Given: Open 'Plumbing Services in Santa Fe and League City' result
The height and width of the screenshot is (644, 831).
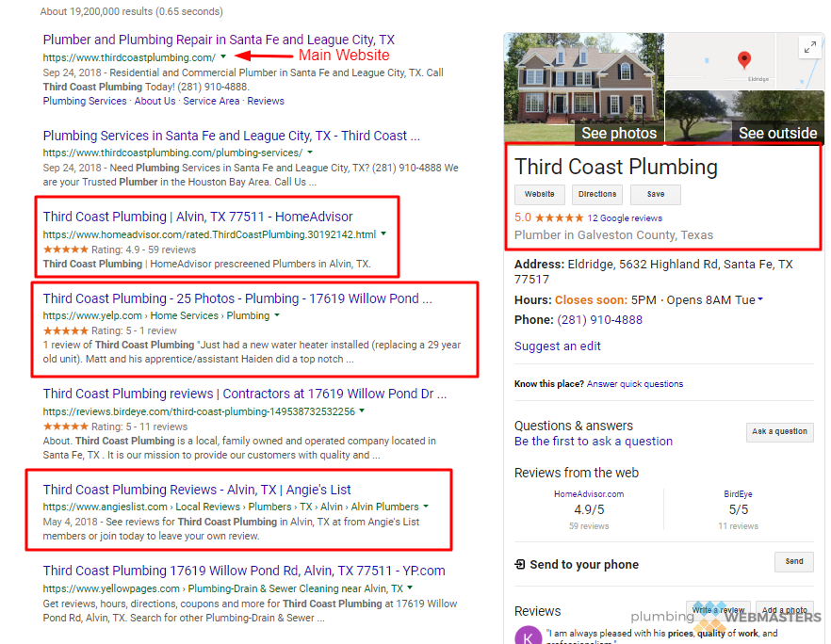Looking at the screenshot, I should (232, 136).
